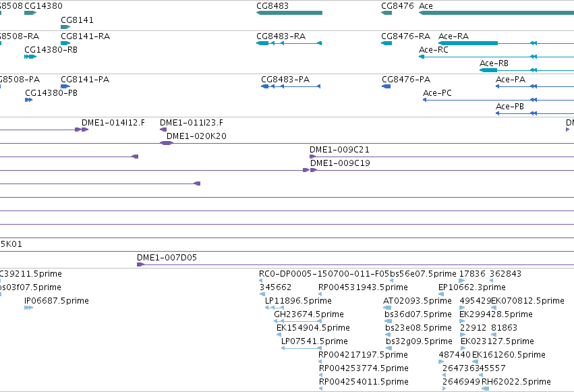Viewport: 574px width, 392px height.
Task: Click protein Ace-PC label
Action: 437,93
